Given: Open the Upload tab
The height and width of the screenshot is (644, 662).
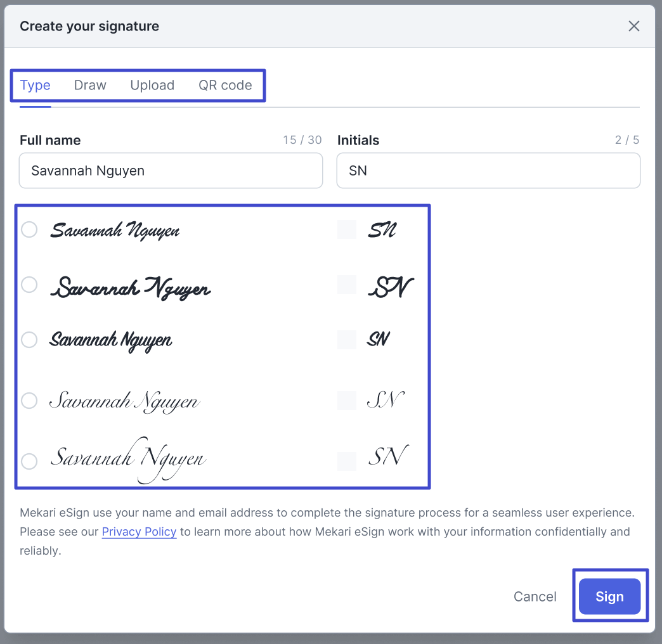Looking at the screenshot, I should tap(152, 86).
